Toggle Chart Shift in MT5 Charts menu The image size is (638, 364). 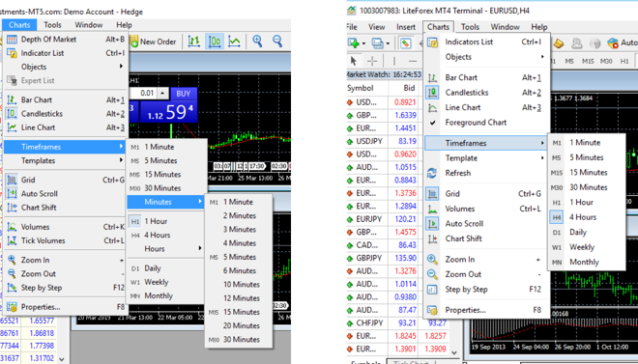click(65, 208)
